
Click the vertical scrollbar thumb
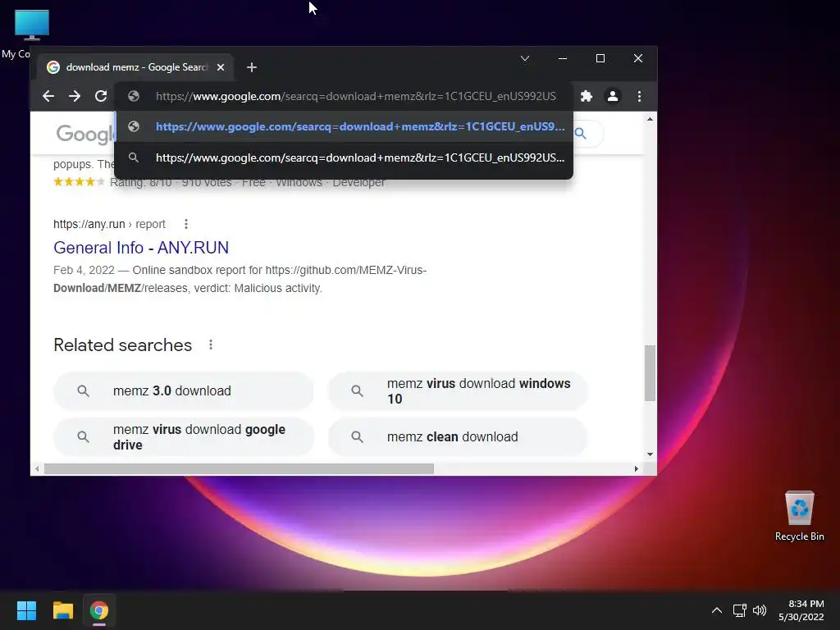pos(650,373)
